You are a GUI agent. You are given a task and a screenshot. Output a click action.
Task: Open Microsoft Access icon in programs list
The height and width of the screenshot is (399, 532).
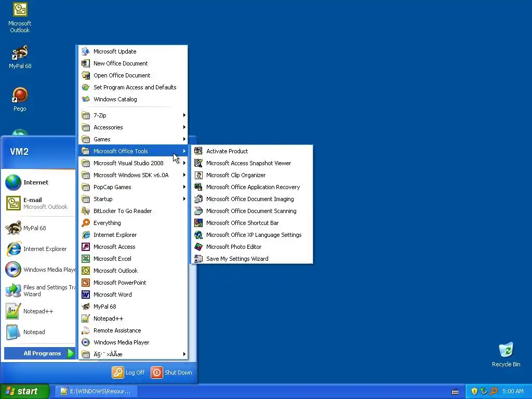[86, 247]
